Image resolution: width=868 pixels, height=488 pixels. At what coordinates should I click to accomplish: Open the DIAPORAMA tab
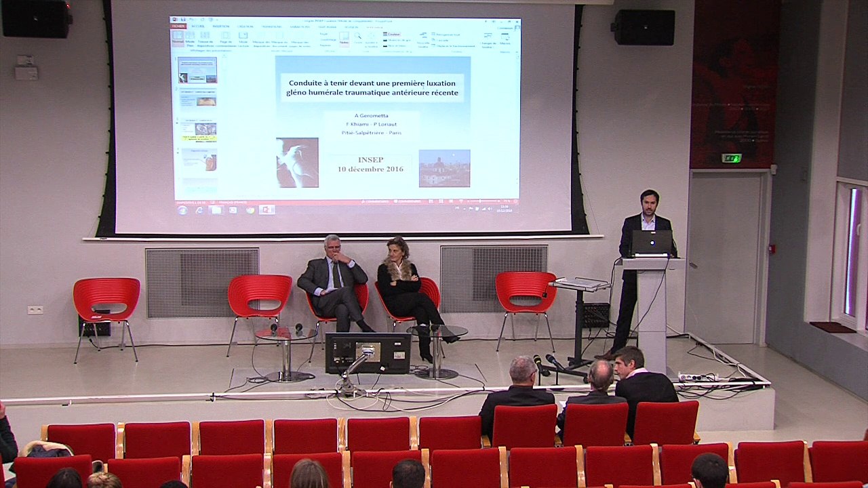(327, 26)
